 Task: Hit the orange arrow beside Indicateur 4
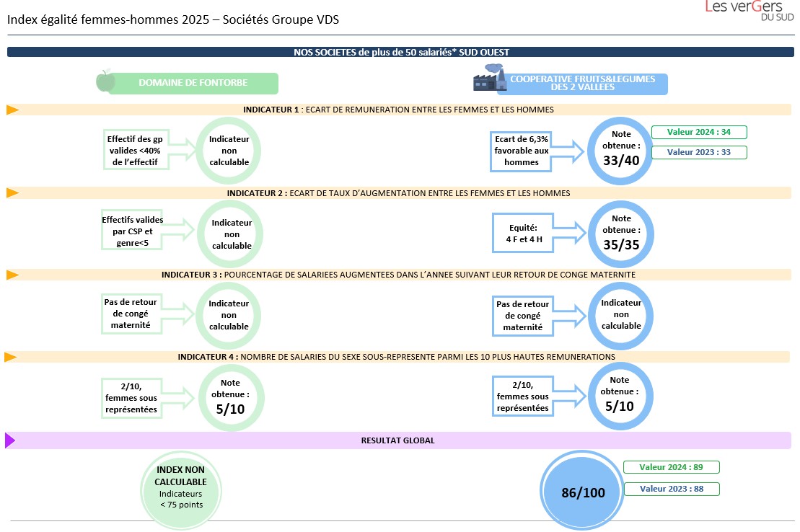[x=11, y=357]
